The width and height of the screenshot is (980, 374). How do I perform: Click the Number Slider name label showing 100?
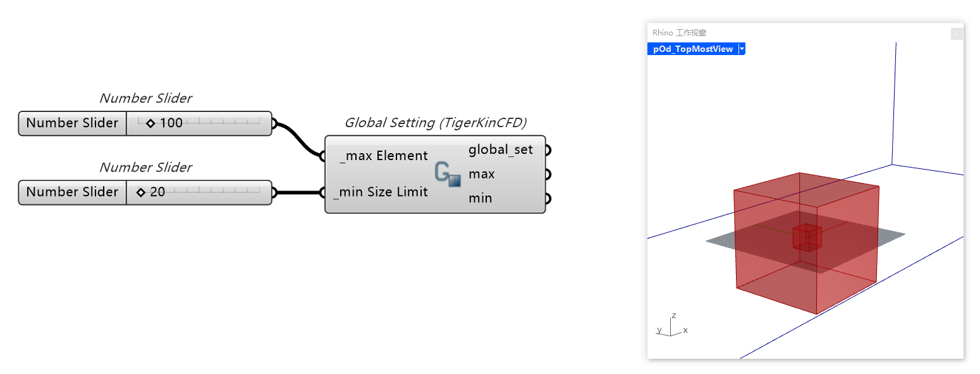71,123
